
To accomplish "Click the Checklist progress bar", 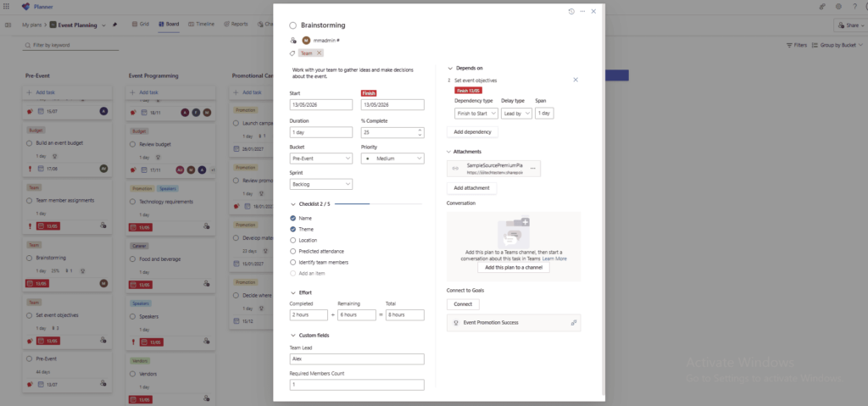I will (x=378, y=203).
